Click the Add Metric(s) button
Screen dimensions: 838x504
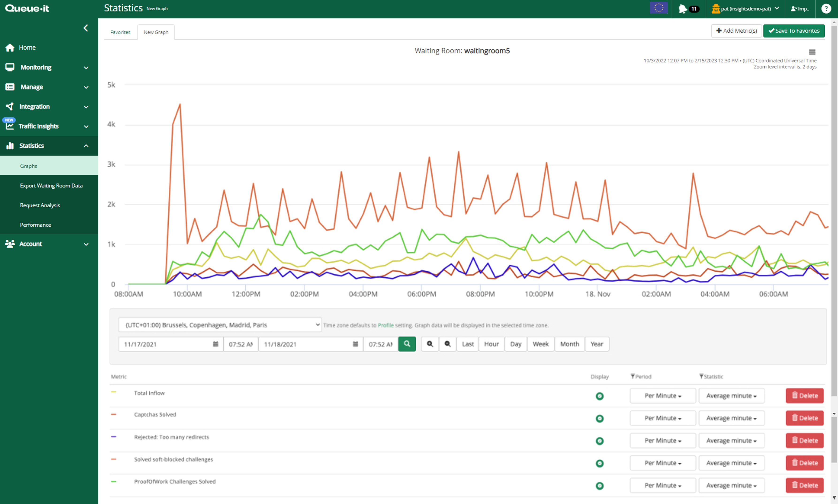pos(736,31)
